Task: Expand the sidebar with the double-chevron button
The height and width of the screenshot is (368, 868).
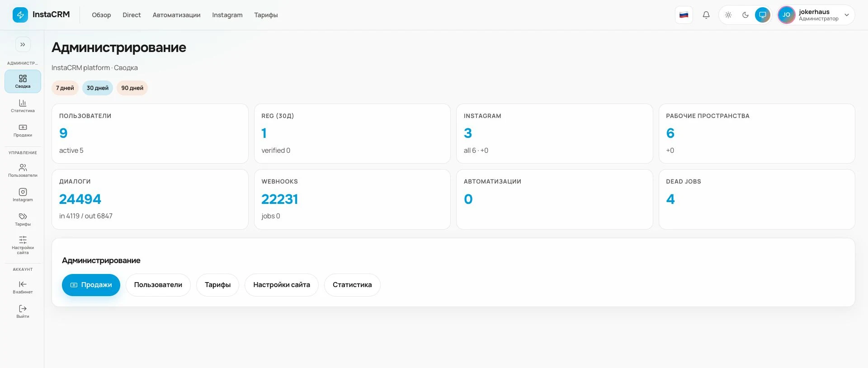Action: pos(23,44)
